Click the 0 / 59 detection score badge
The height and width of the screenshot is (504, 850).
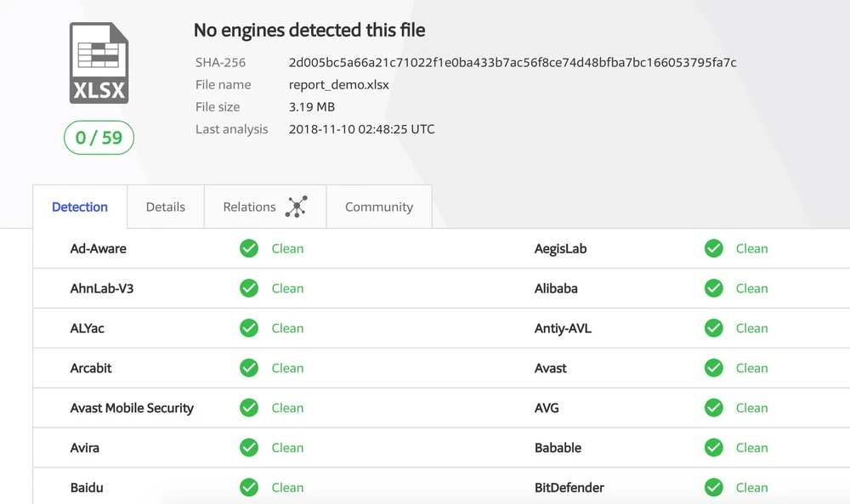point(99,138)
